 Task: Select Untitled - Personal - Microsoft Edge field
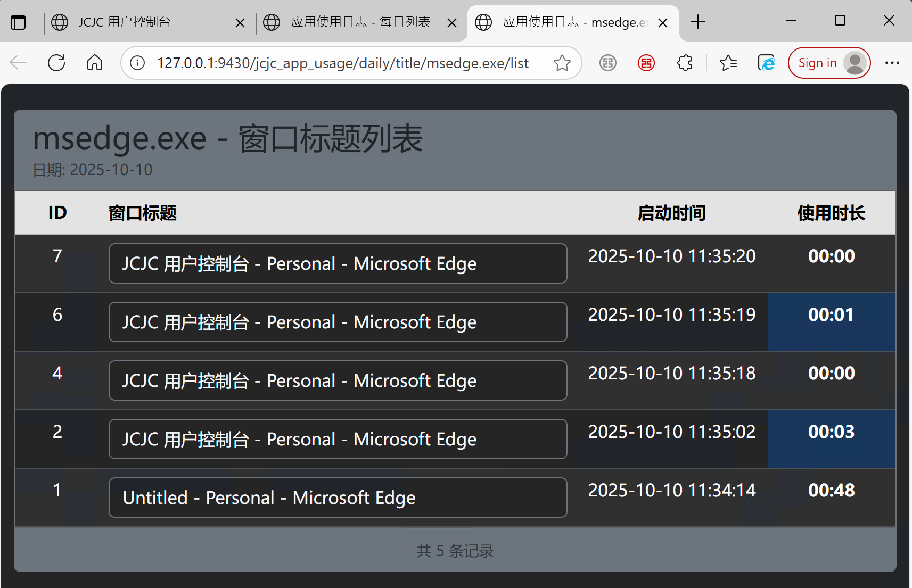[x=338, y=498]
